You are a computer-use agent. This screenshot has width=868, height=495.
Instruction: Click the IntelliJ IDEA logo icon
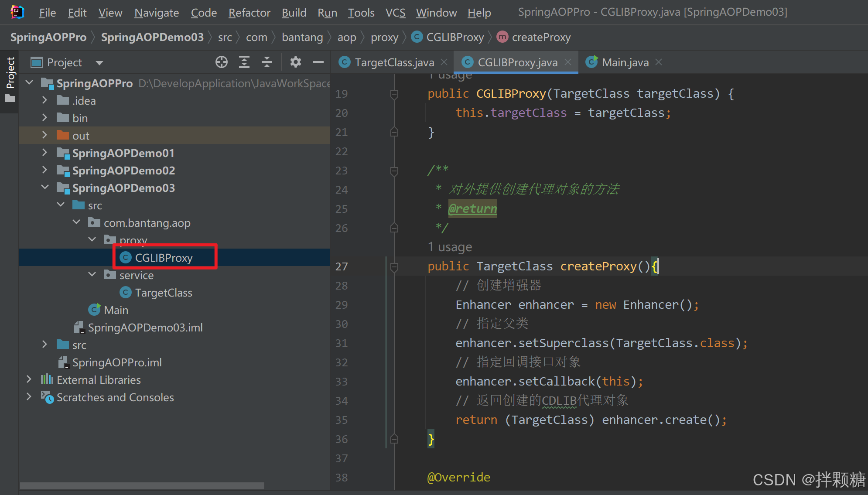coord(17,12)
